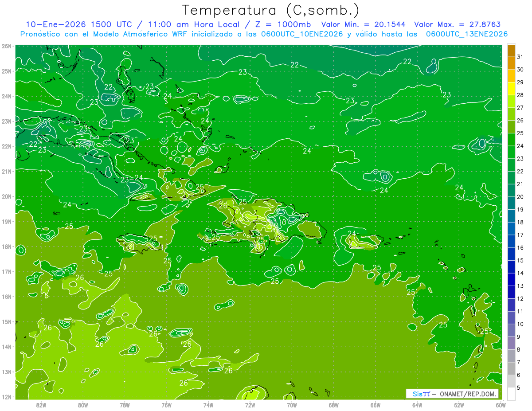Pick the gray swatch between 6 and 7
Viewport: 532px width, 411px height.
pyautogui.click(x=511, y=368)
